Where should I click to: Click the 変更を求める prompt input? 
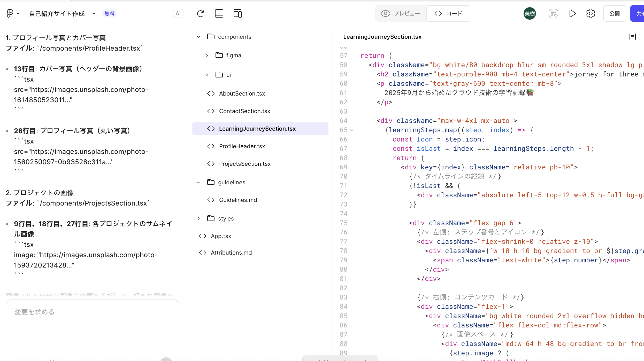pos(92,325)
